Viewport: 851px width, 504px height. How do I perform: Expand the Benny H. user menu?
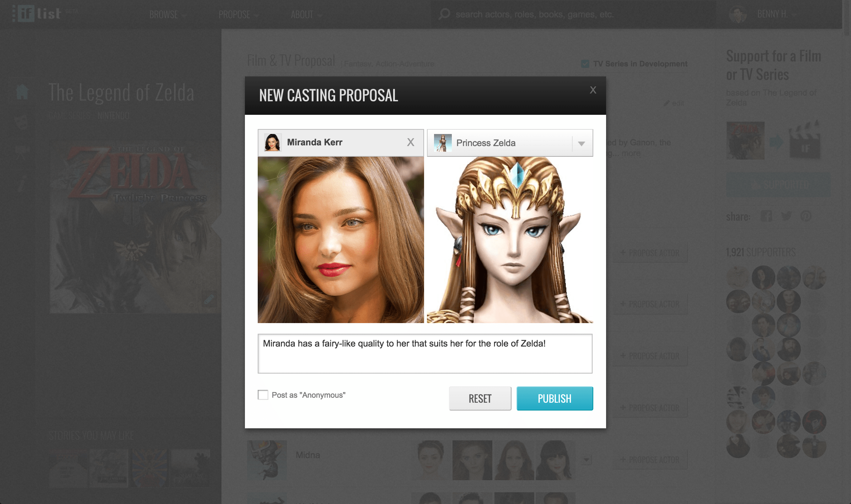click(772, 14)
